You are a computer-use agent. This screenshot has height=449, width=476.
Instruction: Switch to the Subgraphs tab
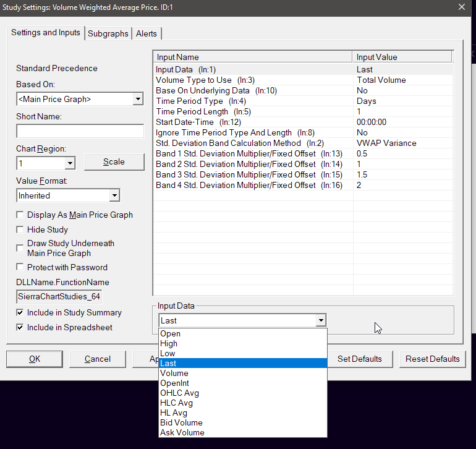coord(108,33)
